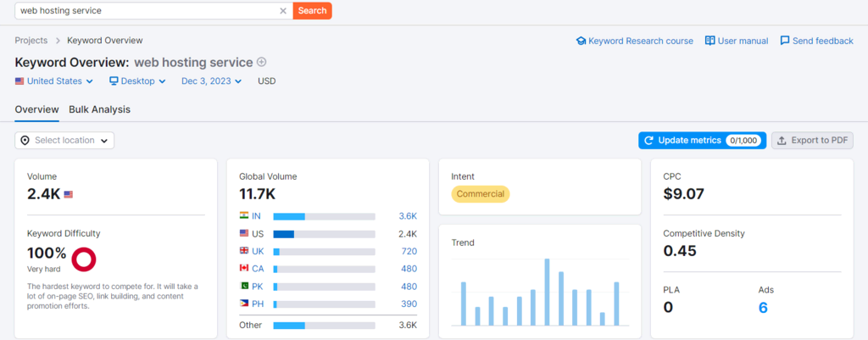Viewport: 868px width, 340px height.
Task: Click the upload icon on Export to PDF
Action: tap(782, 141)
